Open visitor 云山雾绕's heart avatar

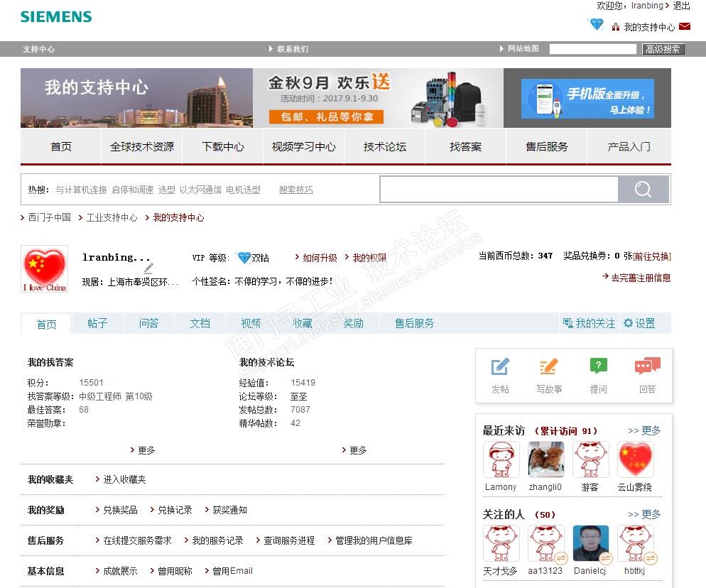[635, 459]
